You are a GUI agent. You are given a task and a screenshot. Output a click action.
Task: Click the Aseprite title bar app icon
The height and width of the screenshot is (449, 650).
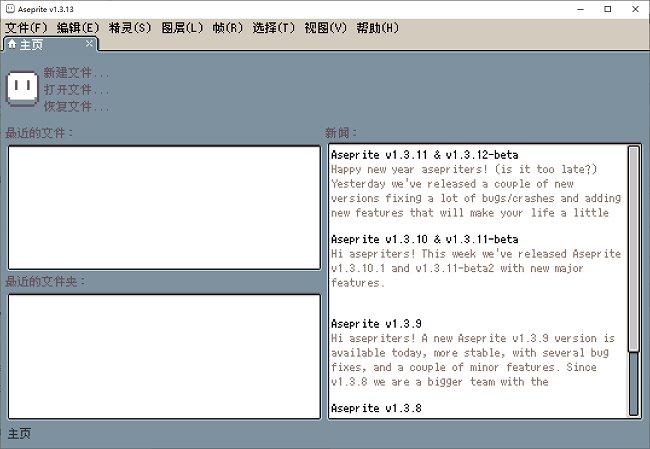[x=10, y=9]
